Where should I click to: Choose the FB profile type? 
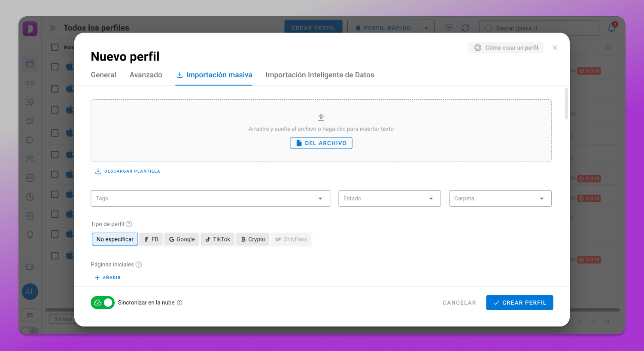click(x=151, y=239)
